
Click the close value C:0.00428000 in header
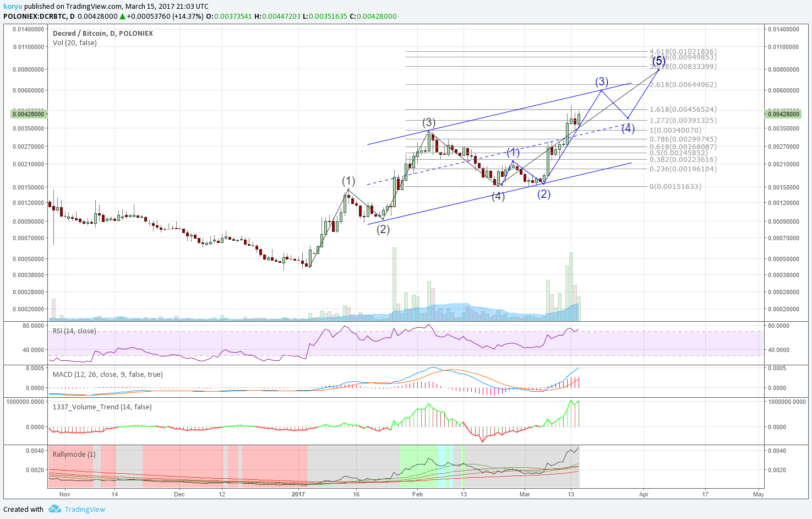[373, 16]
